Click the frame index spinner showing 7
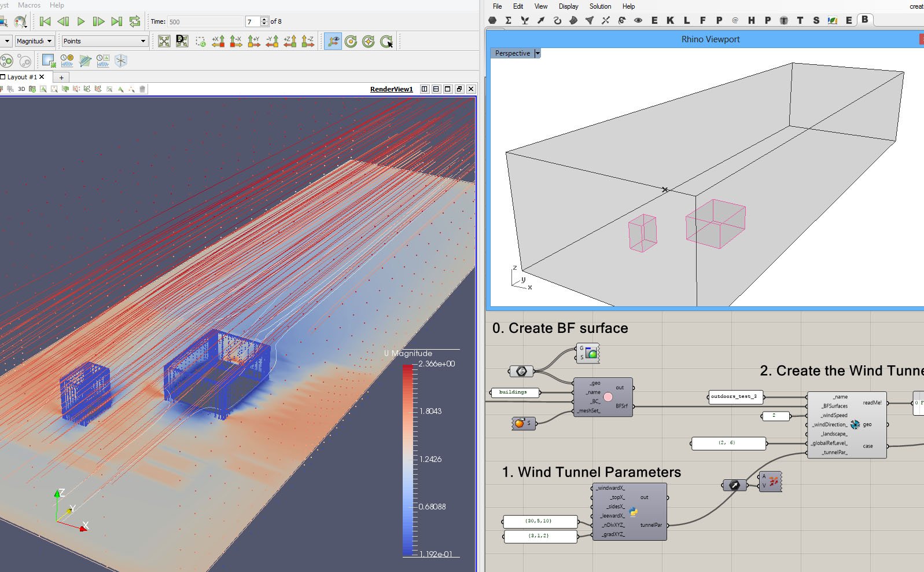 (x=257, y=21)
